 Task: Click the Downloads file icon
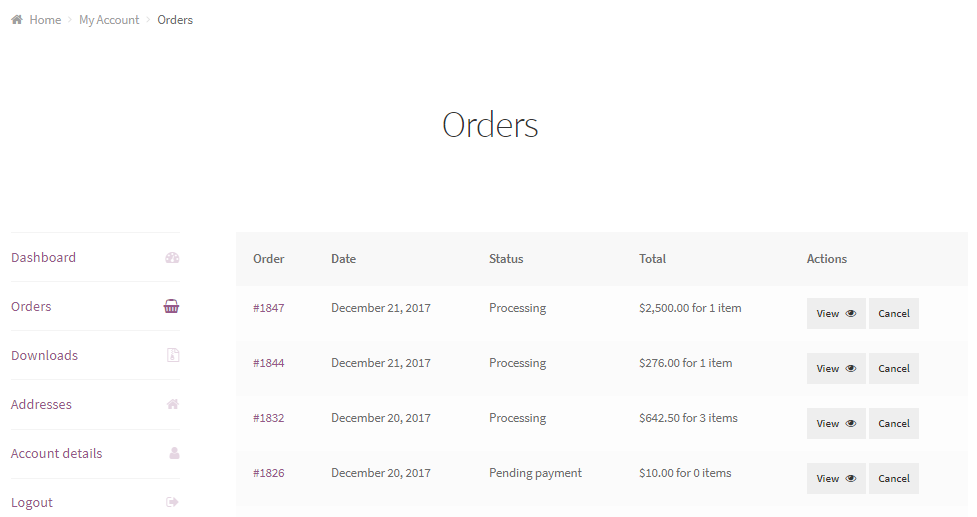point(172,356)
